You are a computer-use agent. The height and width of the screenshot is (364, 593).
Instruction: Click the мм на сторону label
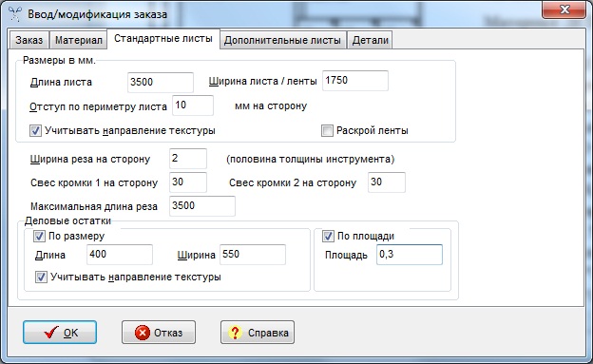click(271, 106)
